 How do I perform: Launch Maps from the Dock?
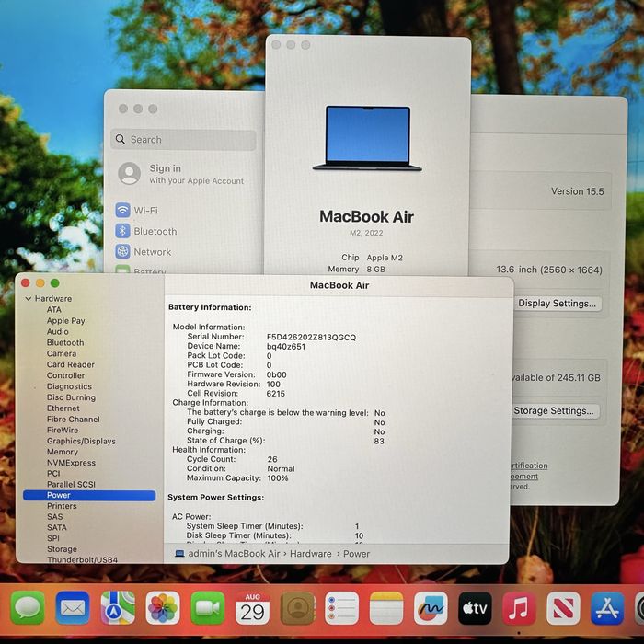[118, 607]
